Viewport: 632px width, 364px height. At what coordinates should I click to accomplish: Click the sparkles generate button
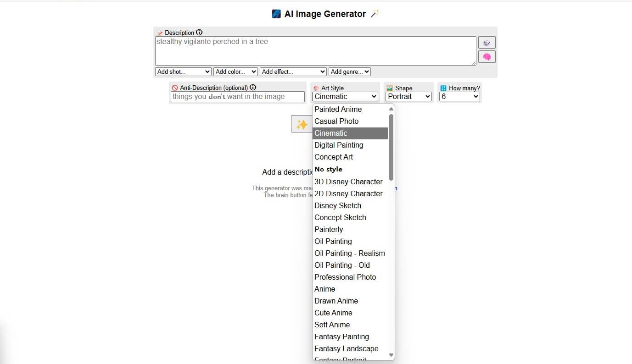(302, 124)
